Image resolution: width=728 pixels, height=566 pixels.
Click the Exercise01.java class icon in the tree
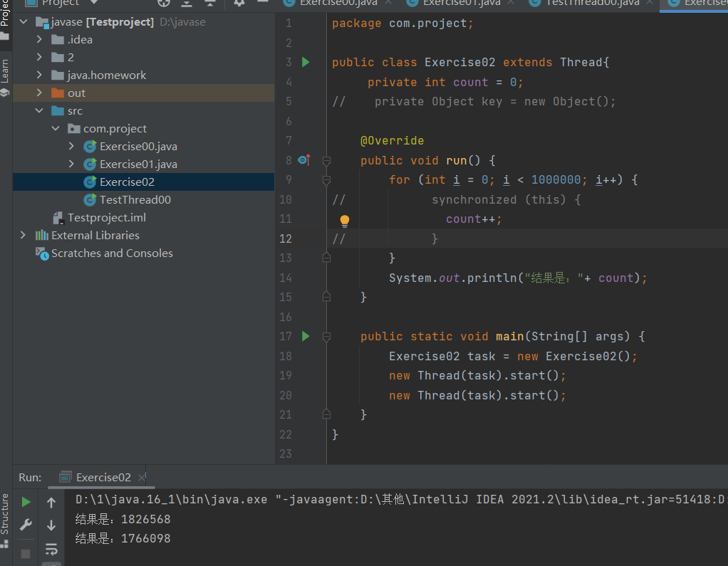click(90, 164)
